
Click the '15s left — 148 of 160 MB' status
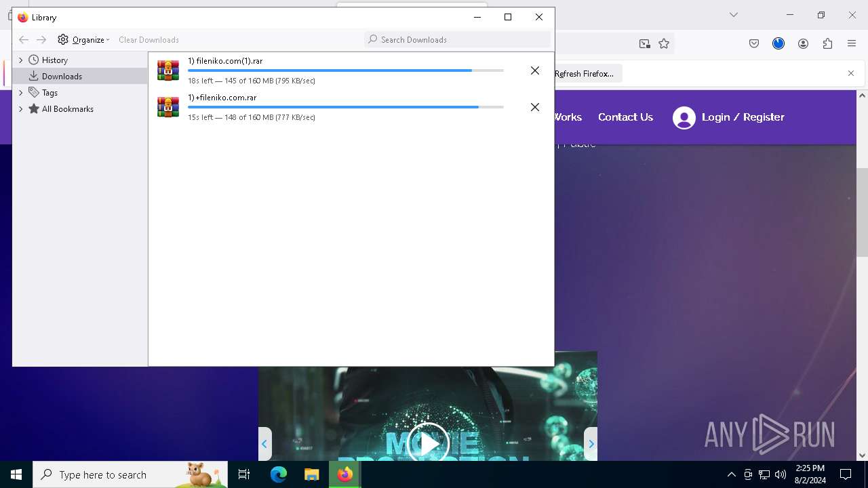[252, 117]
